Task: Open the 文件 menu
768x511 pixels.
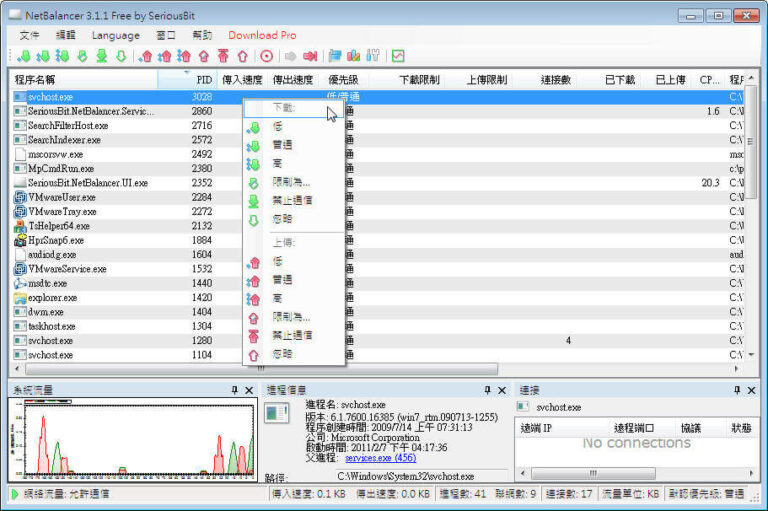Action: coord(29,35)
